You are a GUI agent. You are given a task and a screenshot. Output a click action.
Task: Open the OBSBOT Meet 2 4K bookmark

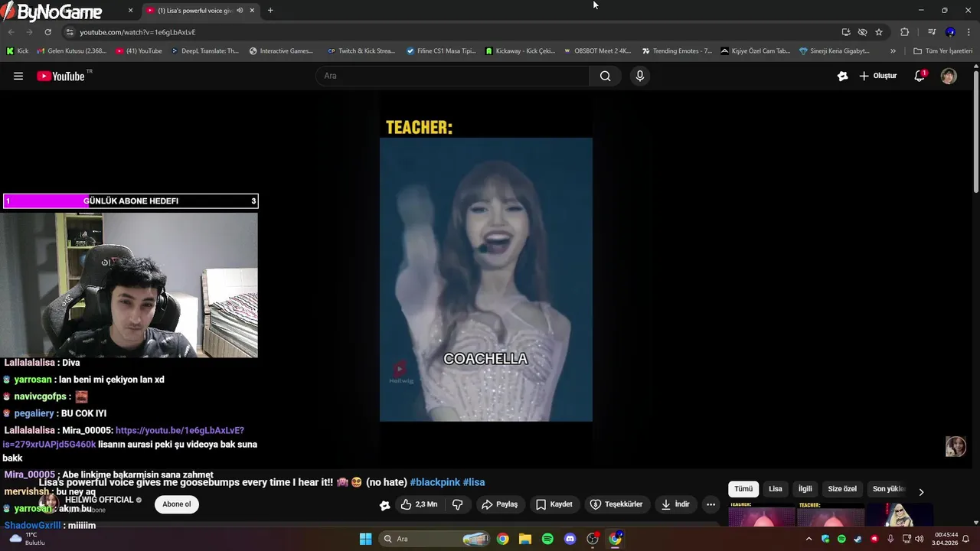point(597,51)
